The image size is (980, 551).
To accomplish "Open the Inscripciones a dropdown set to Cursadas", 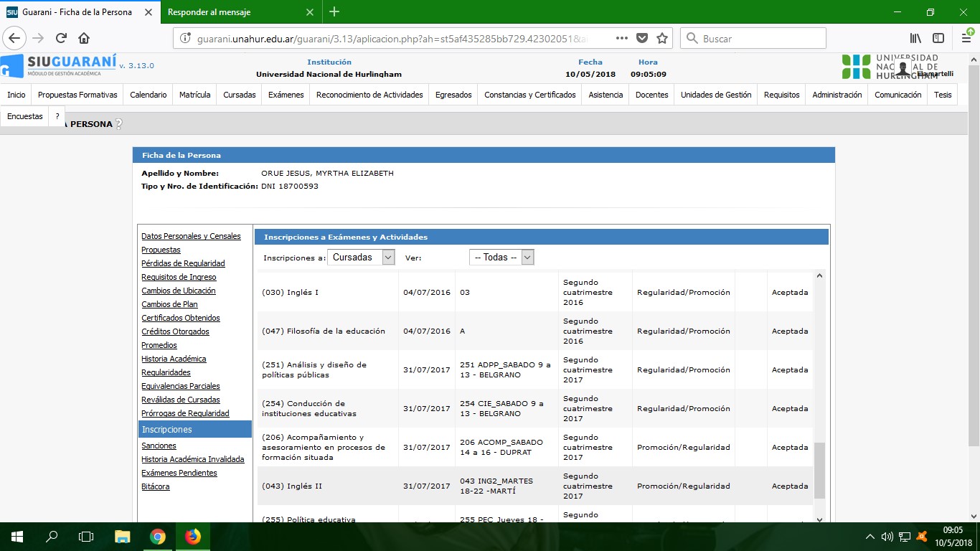I will (x=361, y=257).
